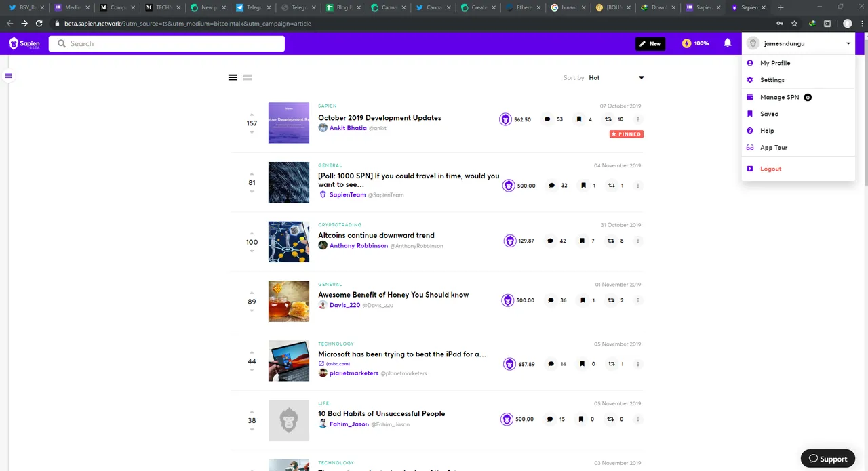
Task: Downvote Awesome Benefit of Honey post
Action: 252,310
